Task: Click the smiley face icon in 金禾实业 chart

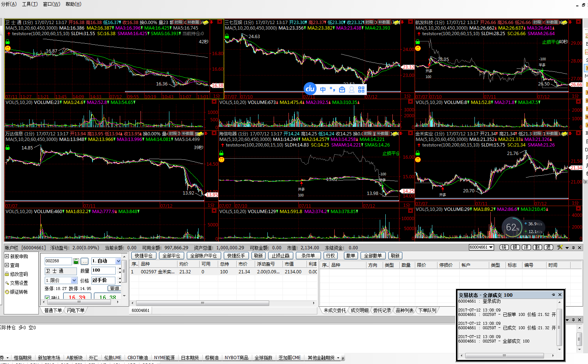Action: 418,159
